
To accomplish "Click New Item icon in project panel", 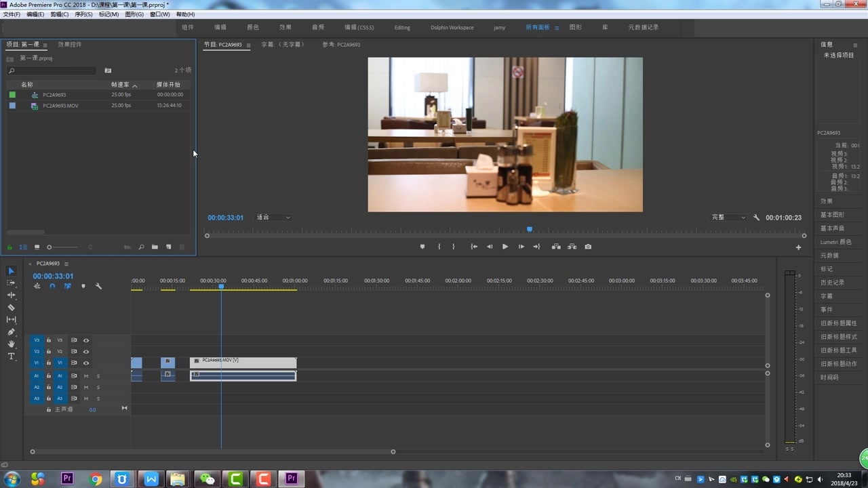I will 169,247.
